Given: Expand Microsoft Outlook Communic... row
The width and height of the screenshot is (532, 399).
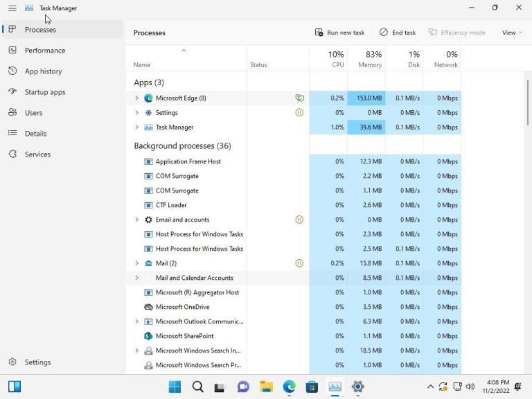Looking at the screenshot, I should 136,321.
